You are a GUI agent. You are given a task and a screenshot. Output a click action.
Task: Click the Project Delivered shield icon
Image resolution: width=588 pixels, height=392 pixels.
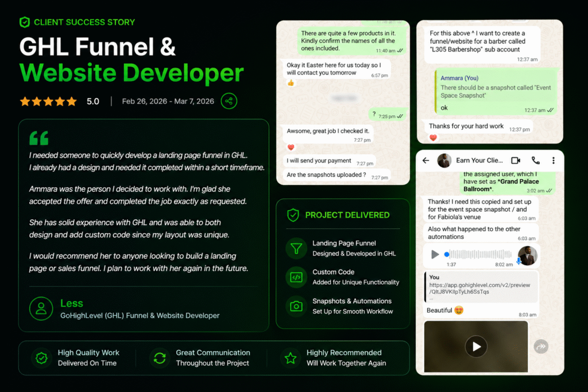click(x=293, y=215)
